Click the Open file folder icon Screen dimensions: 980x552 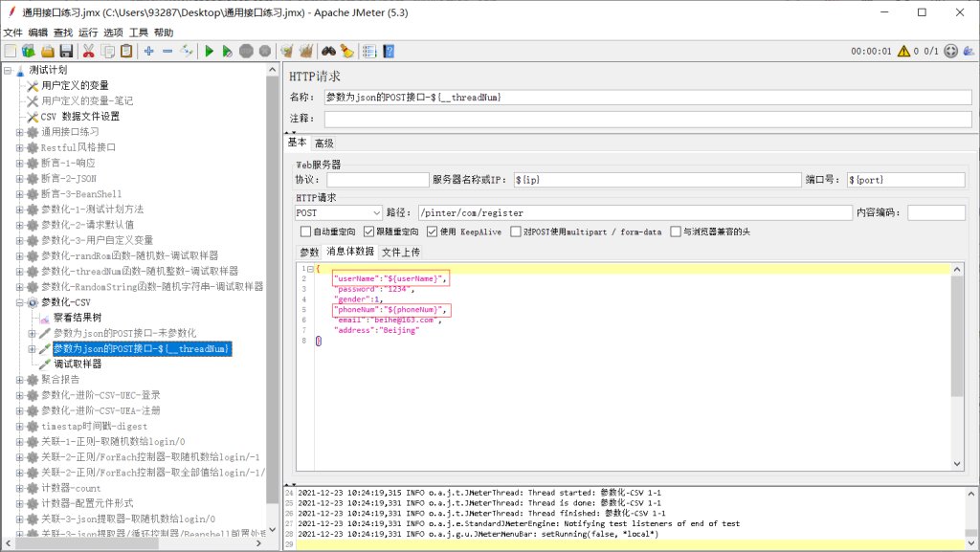click(x=48, y=52)
